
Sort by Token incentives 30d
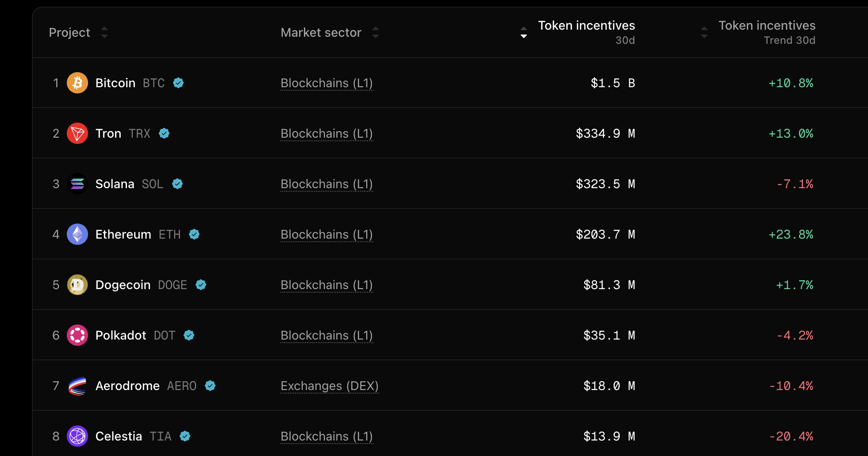524,32
